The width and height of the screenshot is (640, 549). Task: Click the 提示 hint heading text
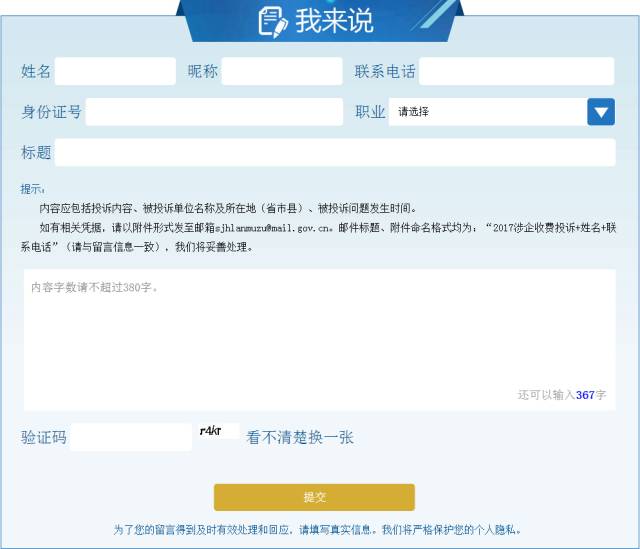pos(33,189)
